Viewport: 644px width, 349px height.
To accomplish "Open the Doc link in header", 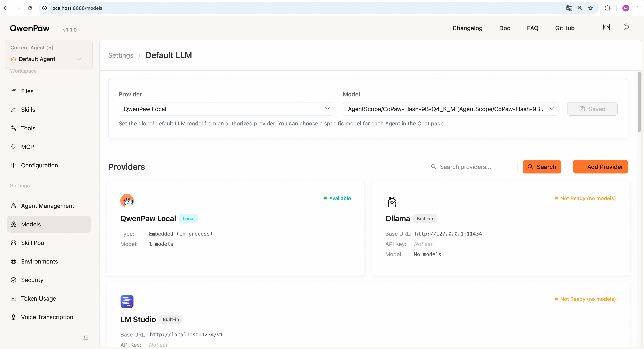I will pyautogui.click(x=504, y=28).
